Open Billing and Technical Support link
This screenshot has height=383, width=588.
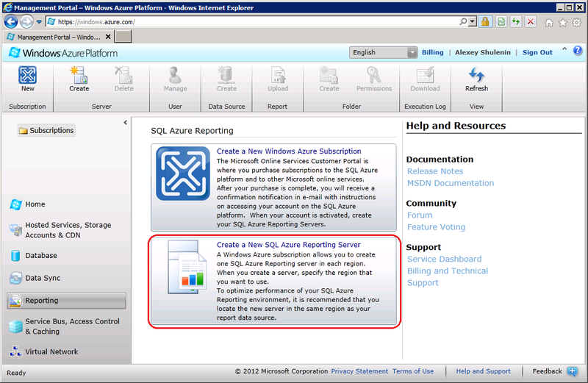[448, 277]
